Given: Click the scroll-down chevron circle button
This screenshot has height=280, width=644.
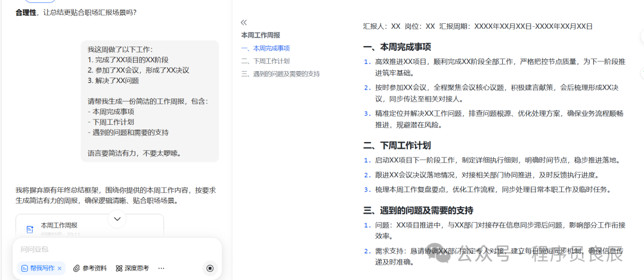Looking at the screenshot, I should (x=117, y=219).
